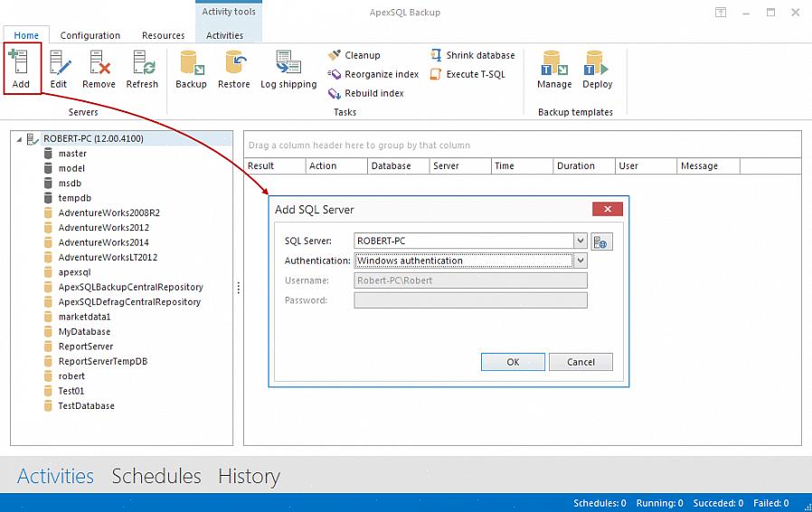Switch to History view
812x512 pixels.
click(x=249, y=476)
